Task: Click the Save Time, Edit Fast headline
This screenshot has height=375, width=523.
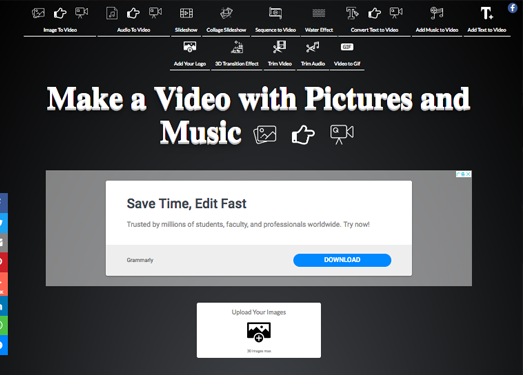Action: tap(186, 204)
